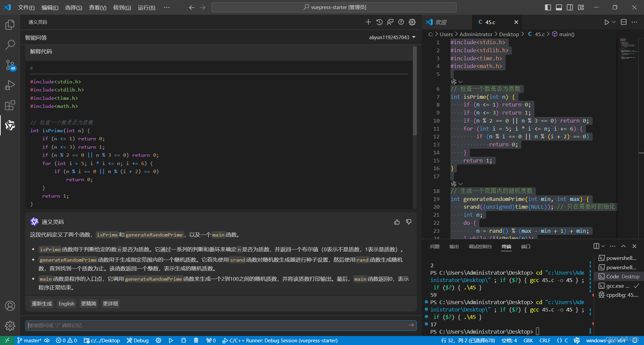This screenshot has height=345, width=644.
Task: Expand the split terminal dropdown arrow
Action: 603,246
